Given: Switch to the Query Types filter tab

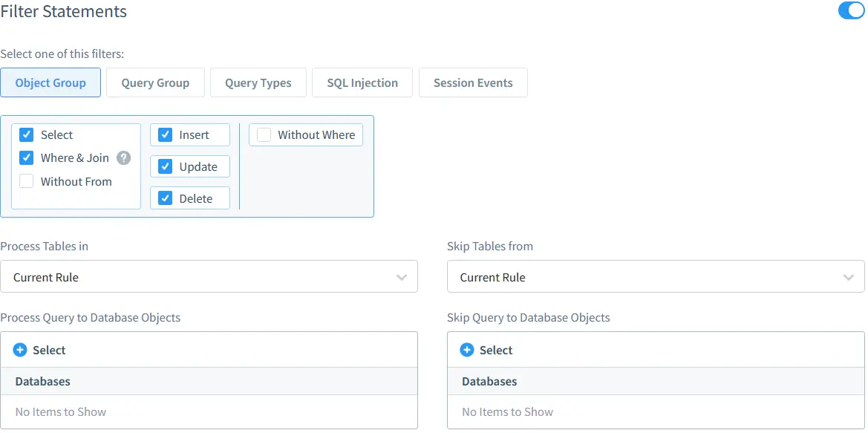Looking at the screenshot, I should (x=258, y=82).
